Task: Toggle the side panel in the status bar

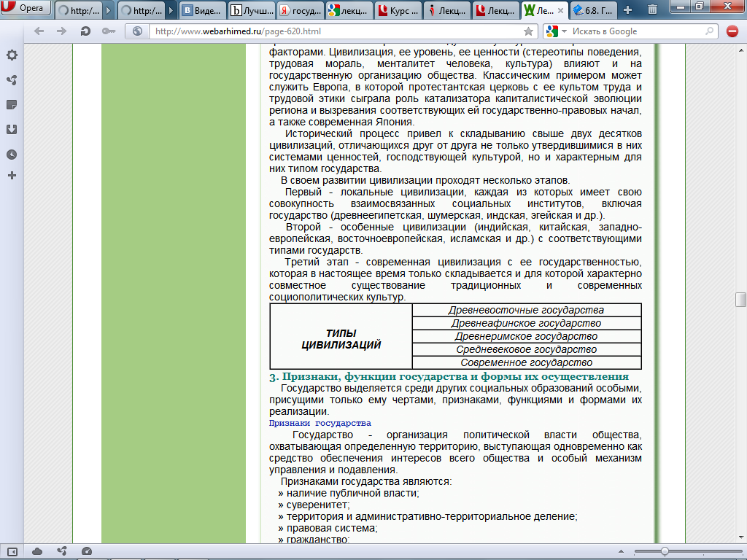Action: tap(12, 551)
